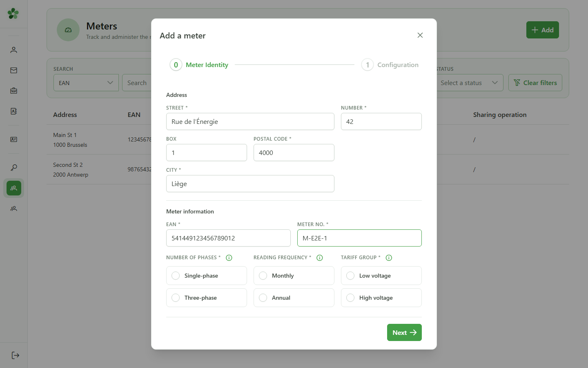Click the Box input field
The image size is (588, 368).
click(x=207, y=153)
